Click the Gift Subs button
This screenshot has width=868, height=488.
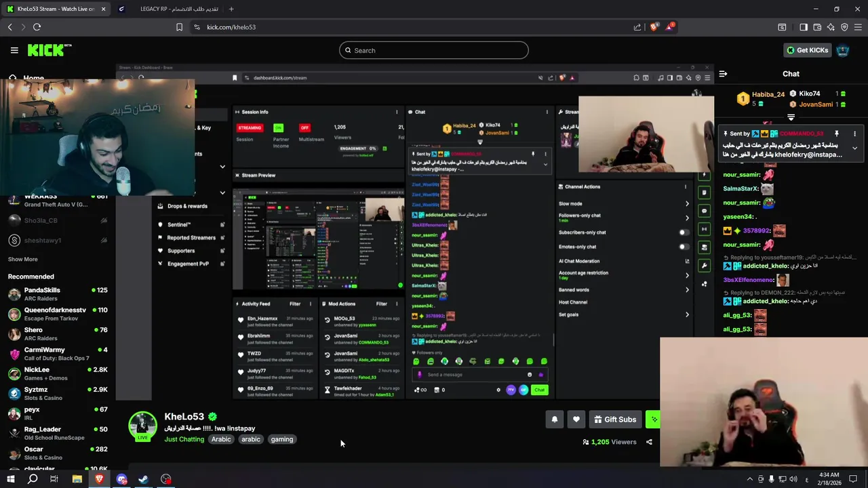615,420
